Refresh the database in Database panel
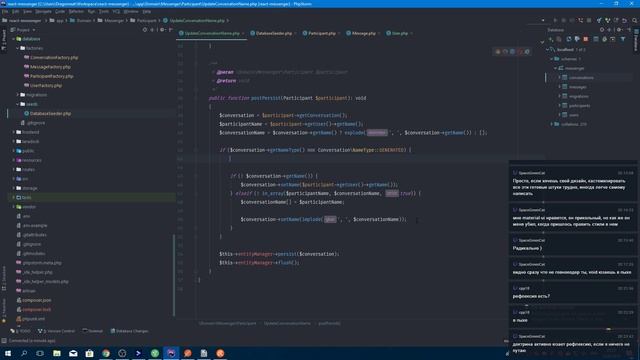Image resolution: width=640 pixels, height=360 pixels. (569, 39)
